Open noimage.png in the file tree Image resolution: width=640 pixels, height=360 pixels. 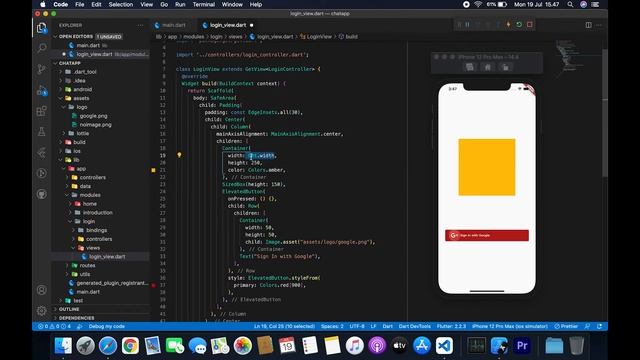(96, 124)
